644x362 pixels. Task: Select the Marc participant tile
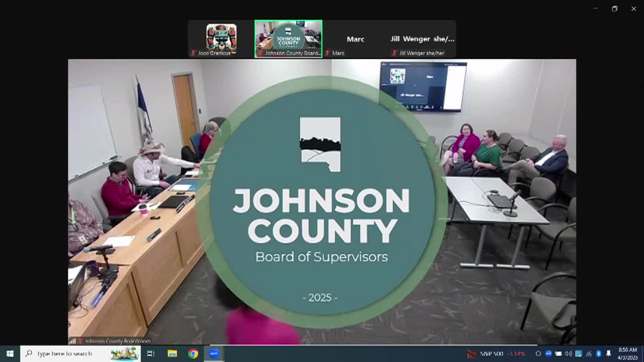(355, 39)
